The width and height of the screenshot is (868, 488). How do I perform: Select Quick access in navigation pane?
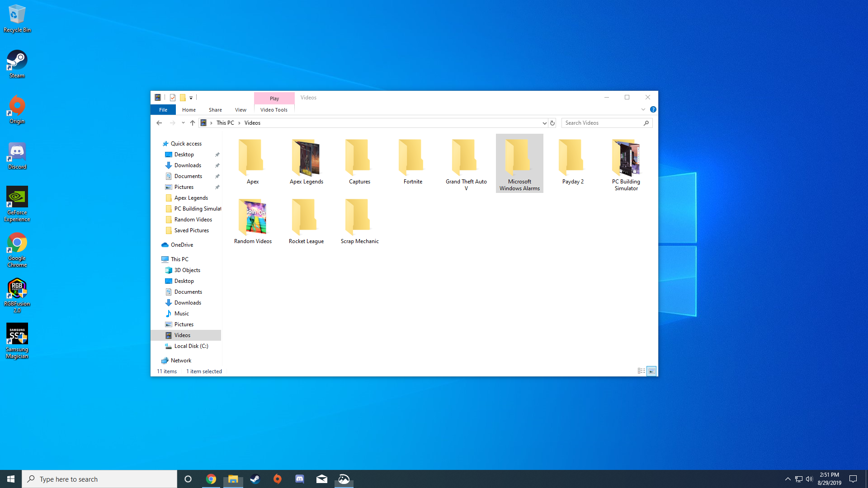tap(186, 144)
